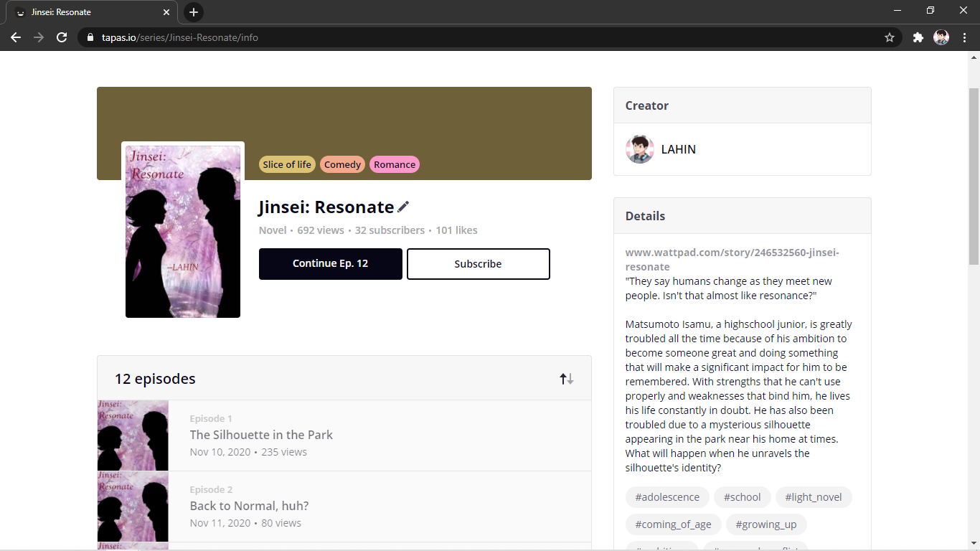Go back to the previous page
Image resolution: width=980 pixels, height=551 pixels.
(16, 37)
